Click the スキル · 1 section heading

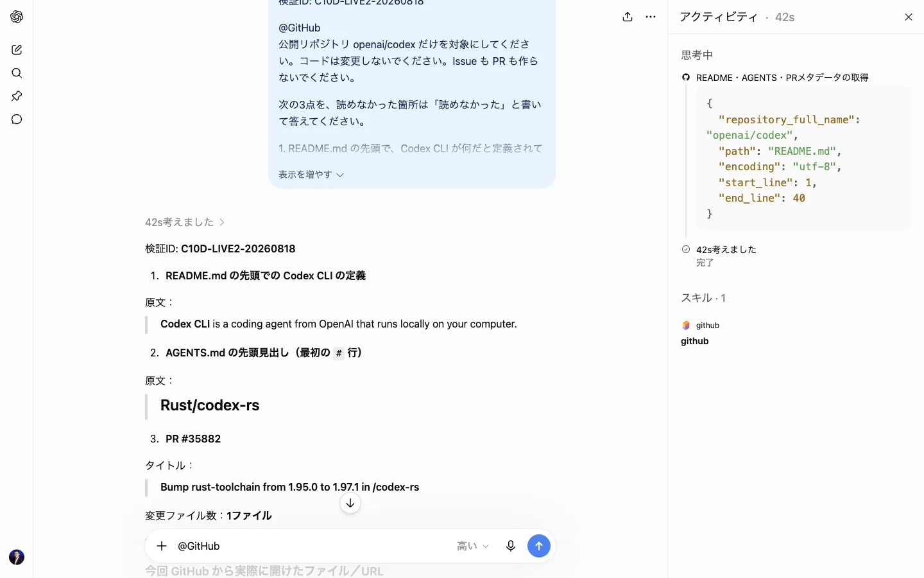point(703,298)
